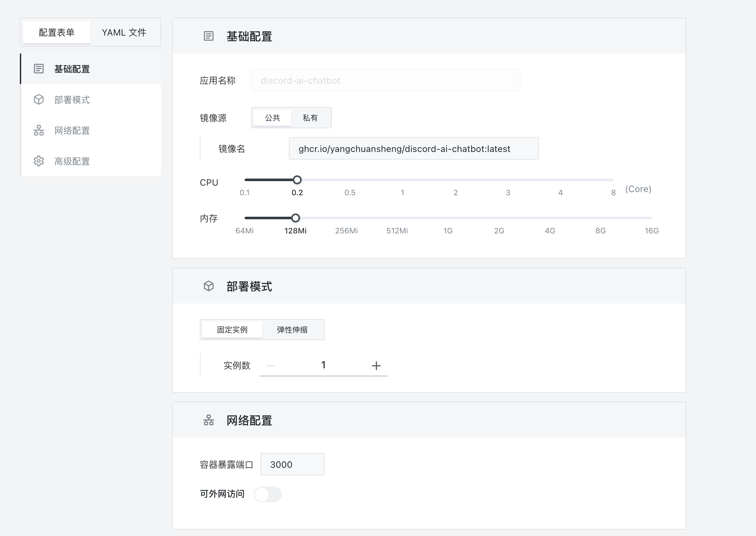
Task: Select 弹性伸缩 deployment mode
Action: 292,329
